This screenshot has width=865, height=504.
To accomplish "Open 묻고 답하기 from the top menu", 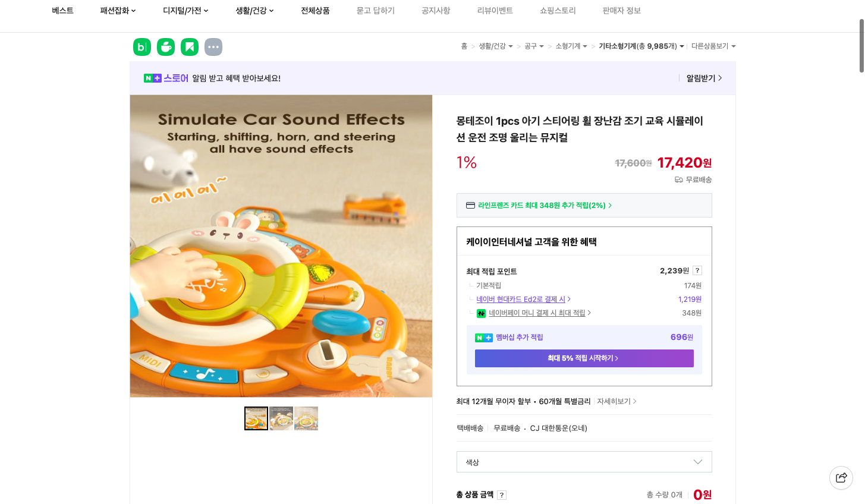I will [x=375, y=10].
